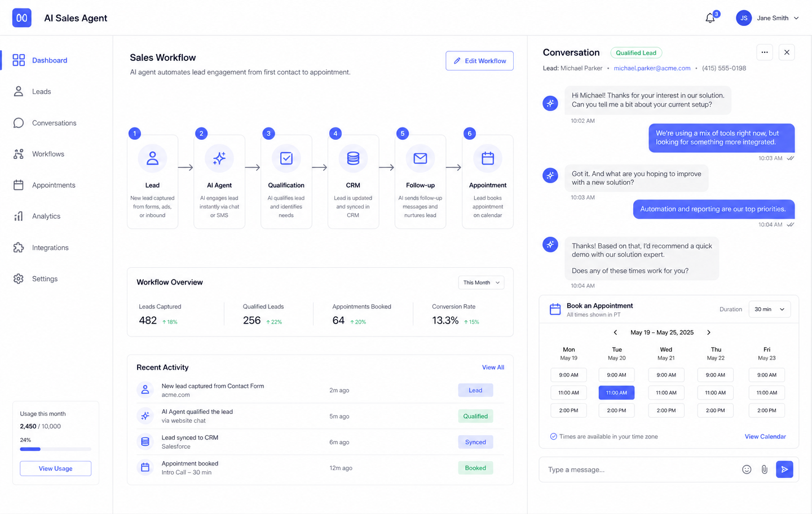The height and width of the screenshot is (514, 812).
Task: Click the Lead synced to CRM icon
Action: pyautogui.click(x=145, y=442)
